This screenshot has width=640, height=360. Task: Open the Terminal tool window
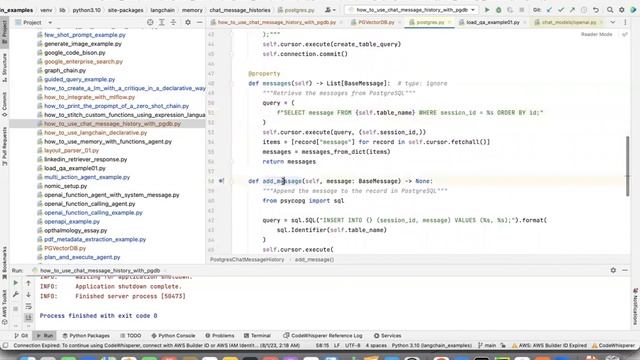(257, 336)
